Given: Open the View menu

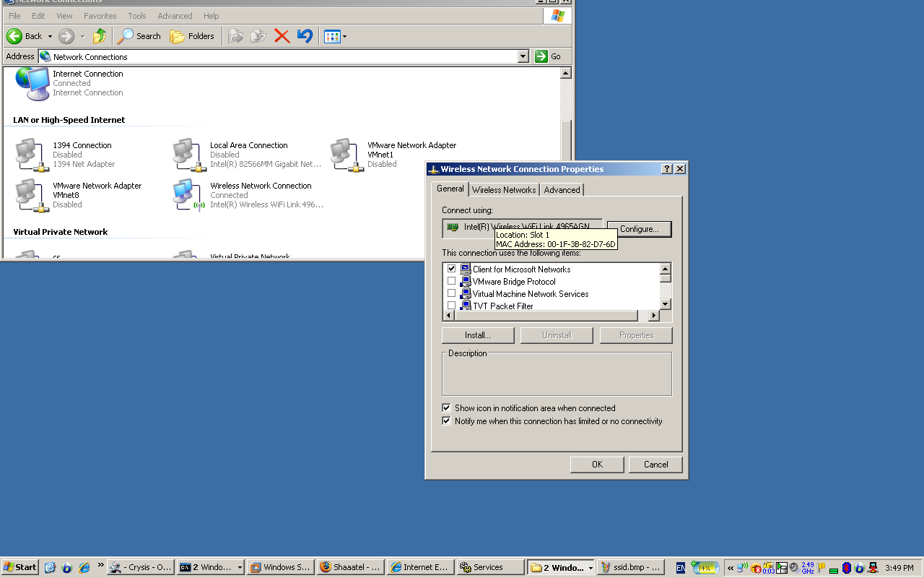Looking at the screenshot, I should pos(64,16).
